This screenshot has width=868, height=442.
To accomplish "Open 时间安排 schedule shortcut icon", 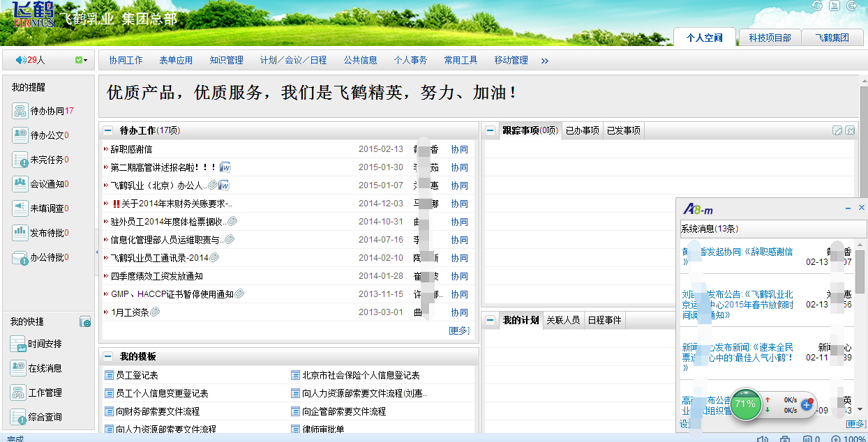I will pyautogui.click(x=18, y=344).
